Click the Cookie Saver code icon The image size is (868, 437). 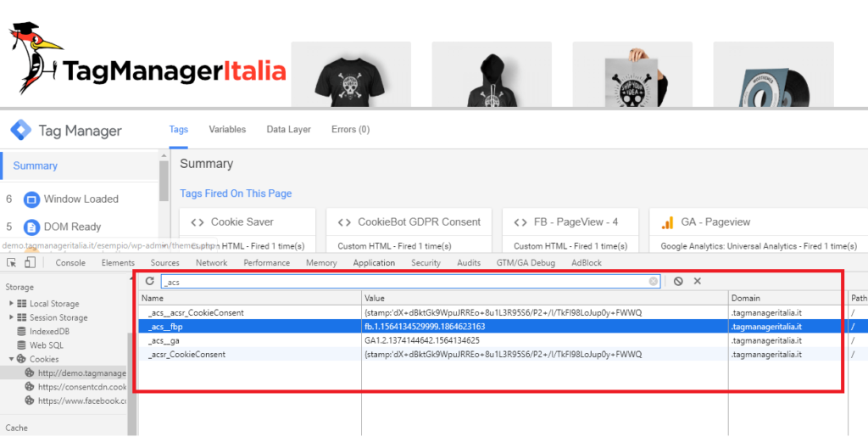click(197, 222)
